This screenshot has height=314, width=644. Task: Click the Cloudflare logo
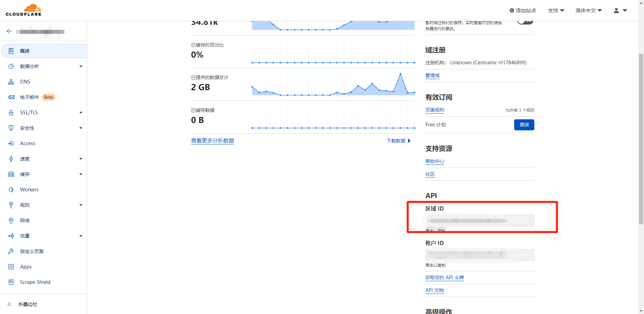coord(23,10)
